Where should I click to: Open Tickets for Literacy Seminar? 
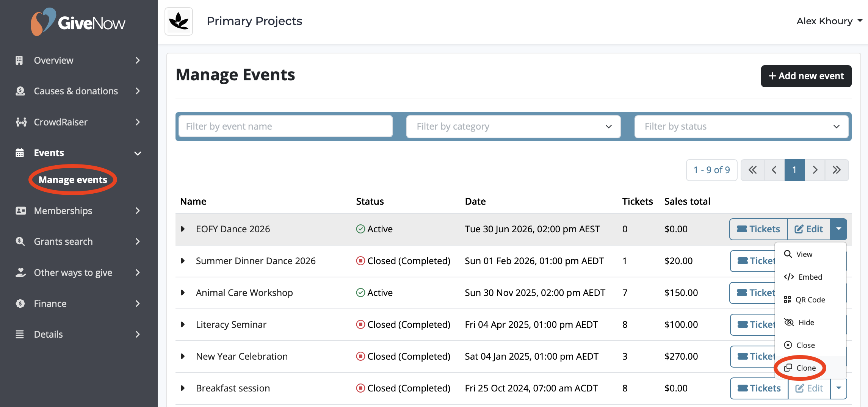click(x=753, y=325)
